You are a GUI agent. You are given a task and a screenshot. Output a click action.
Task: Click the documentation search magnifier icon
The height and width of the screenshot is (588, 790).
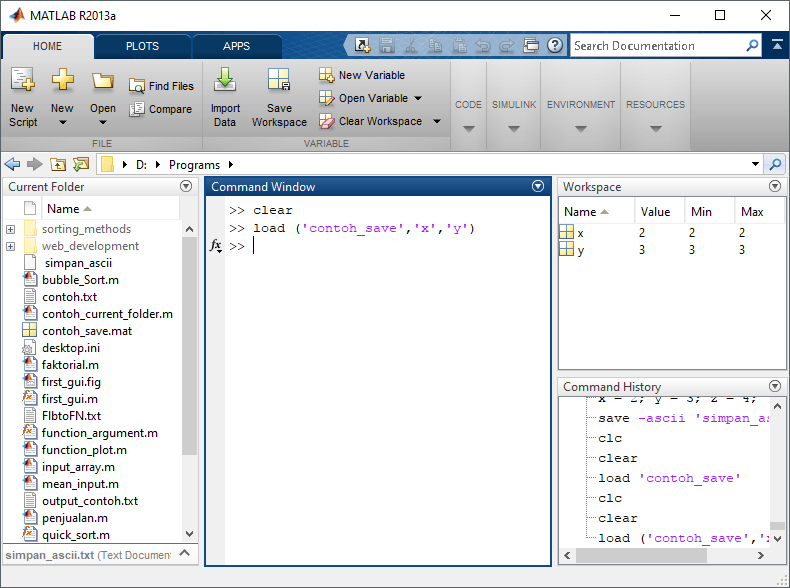pyautogui.click(x=752, y=46)
